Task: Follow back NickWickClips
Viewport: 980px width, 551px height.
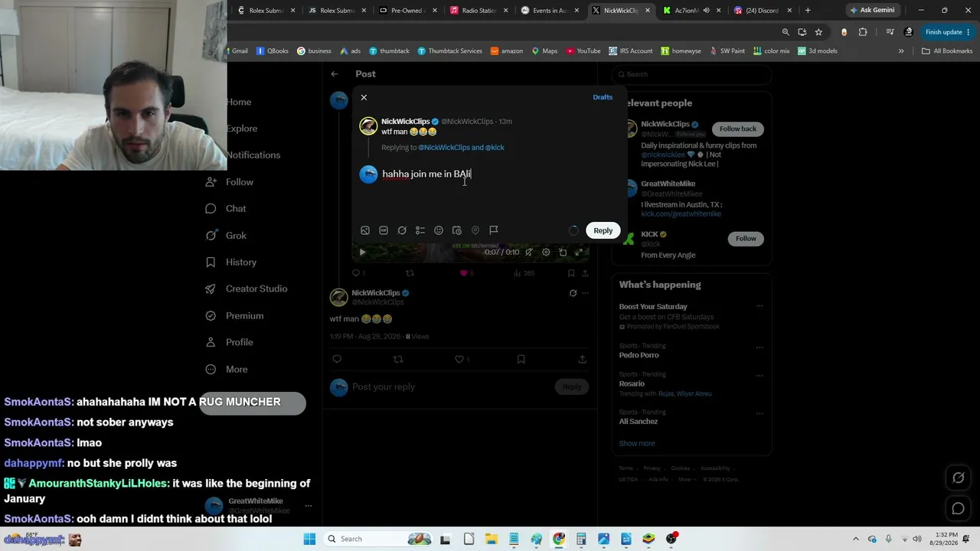Action: pos(738,129)
